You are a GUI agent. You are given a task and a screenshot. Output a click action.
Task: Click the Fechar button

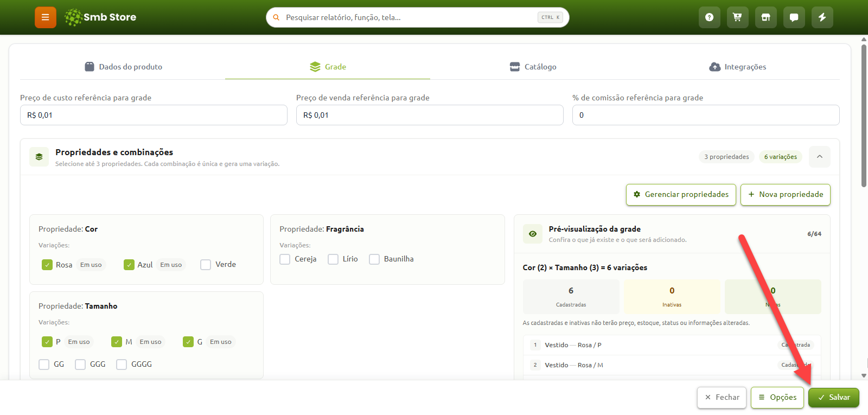pyautogui.click(x=722, y=398)
